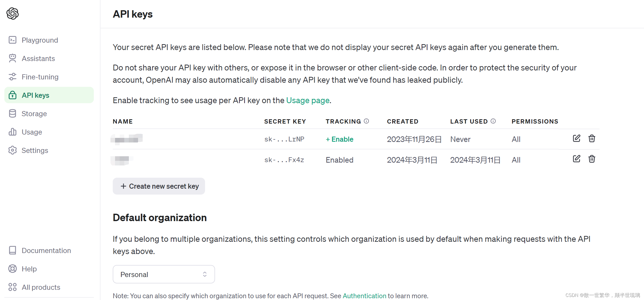This screenshot has height=300, width=644.
Task: Go to Assistants section
Action: [49, 58]
